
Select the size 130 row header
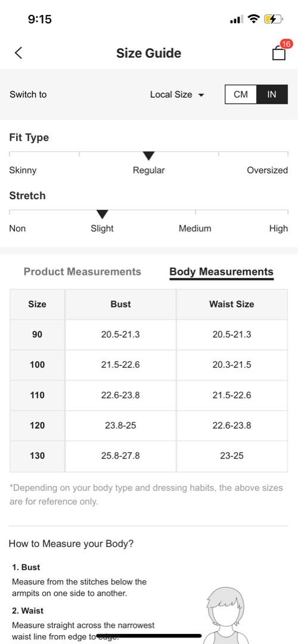tap(38, 456)
